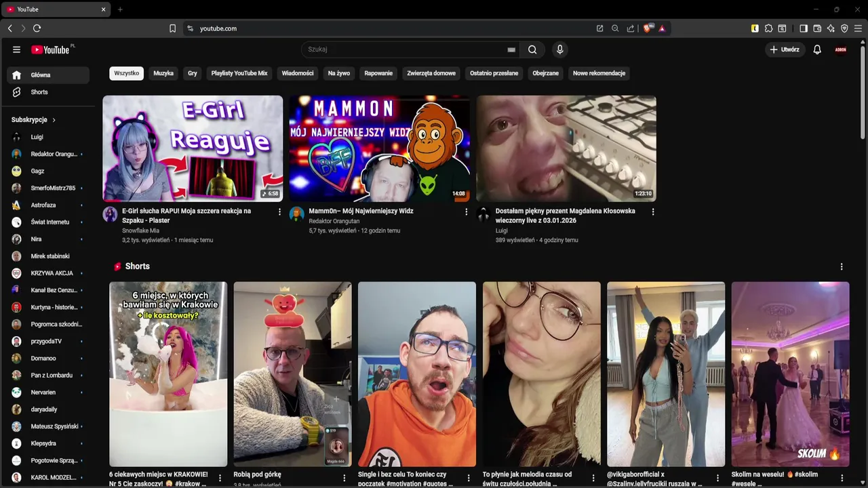Open the Robią pod górkę short
Viewport: 868px width, 488px height.
click(293, 374)
